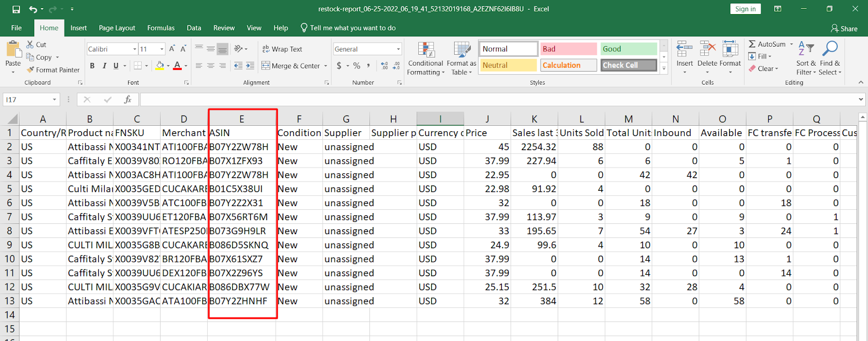868x341 pixels.
Task: Toggle Bold formatting
Action: (x=92, y=66)
